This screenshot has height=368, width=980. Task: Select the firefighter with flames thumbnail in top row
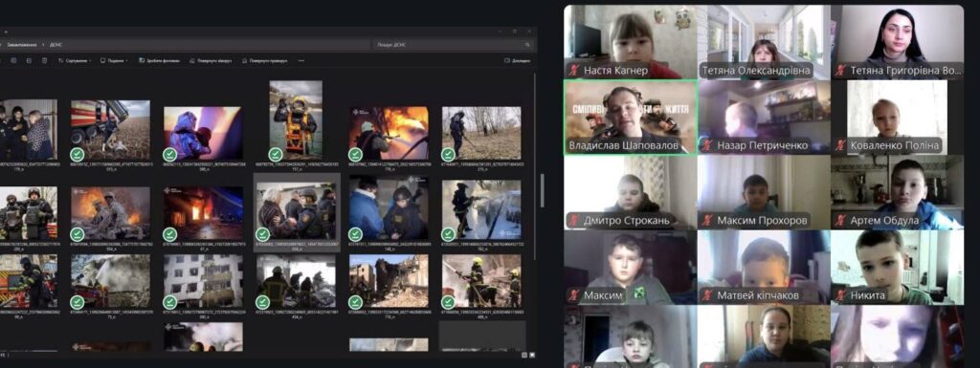pyautogui.click(x=389, y=133)
